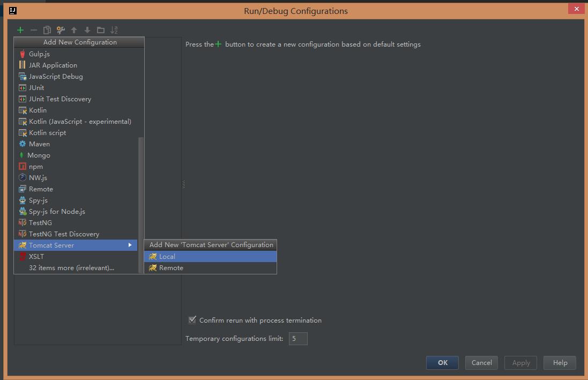Open the Edit Defaults wrench icon
588x380 pixels.
(61, 30)
